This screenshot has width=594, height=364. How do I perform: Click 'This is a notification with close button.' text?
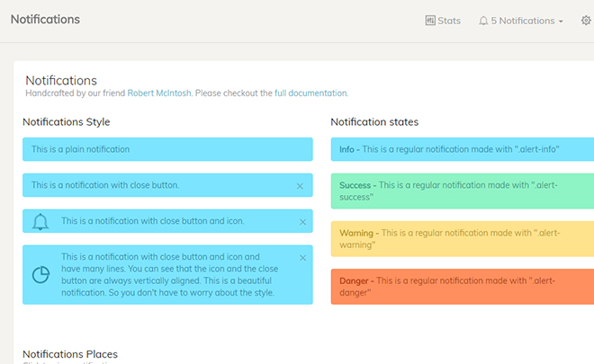(x=105, y=185)
